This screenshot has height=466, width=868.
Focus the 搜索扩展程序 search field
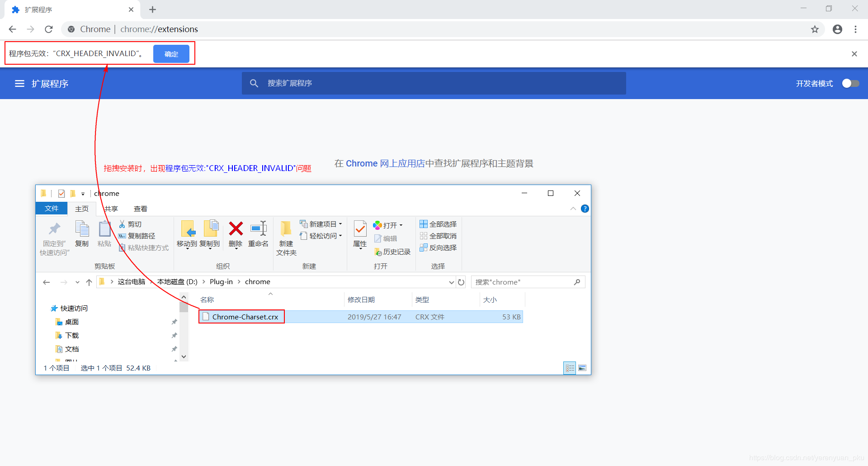pyautogui.click(x=434, y=83)
